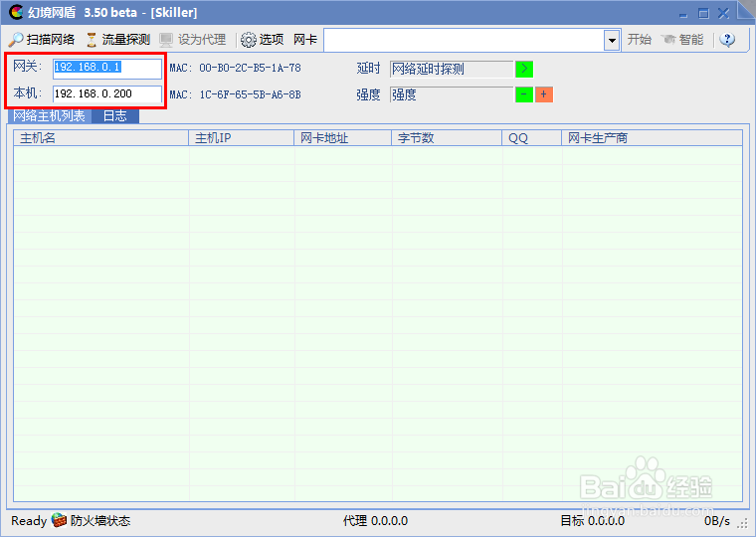
Task: Click the 本机 local IP input field
Action: tap(107, 94)
